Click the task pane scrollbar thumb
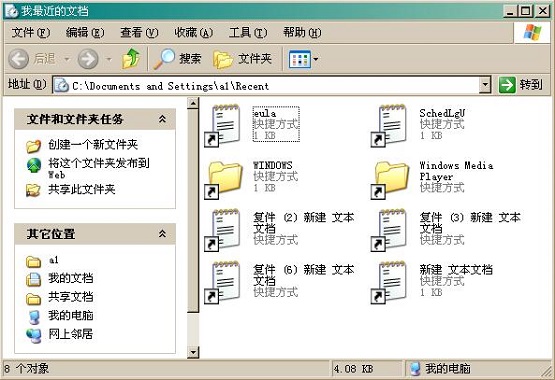The height and width of the screenshot is (380, 555). 193,211
